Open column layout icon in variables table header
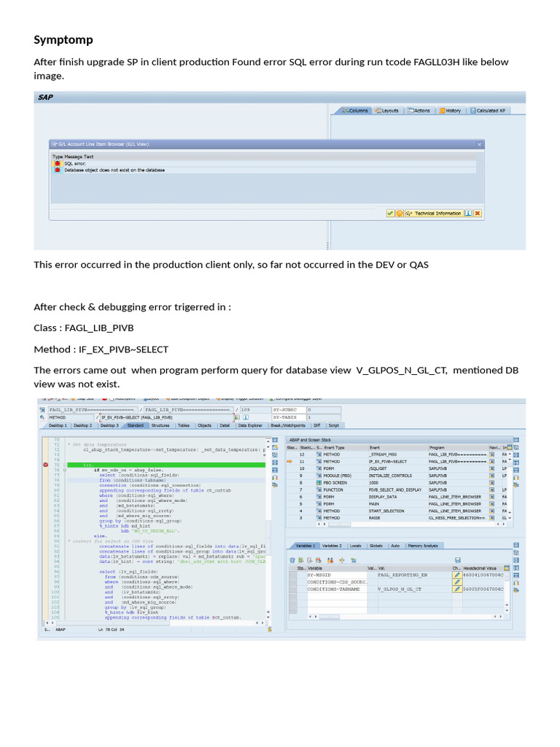Viewport: 560px width, 747px height. (506, 568)
